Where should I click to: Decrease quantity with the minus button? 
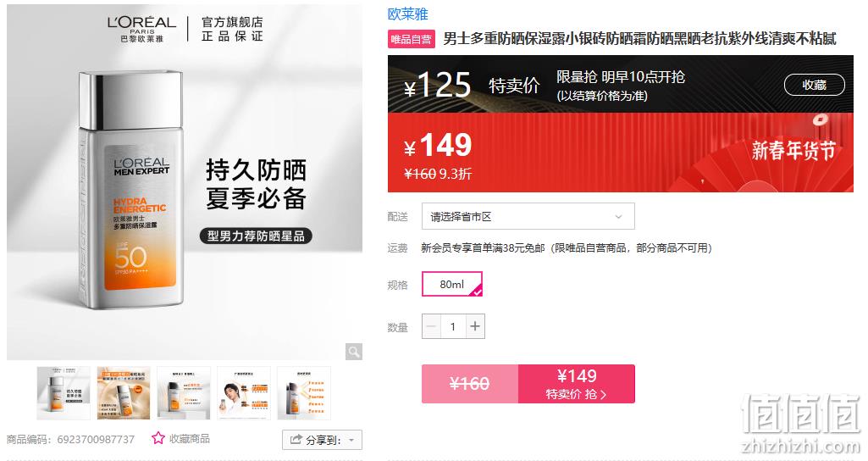(x=431, y=326)
